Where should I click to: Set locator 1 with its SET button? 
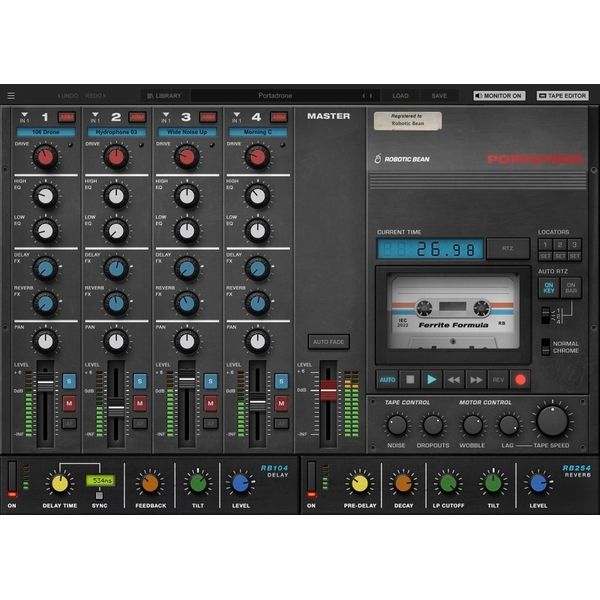click(x=546, y=256)
